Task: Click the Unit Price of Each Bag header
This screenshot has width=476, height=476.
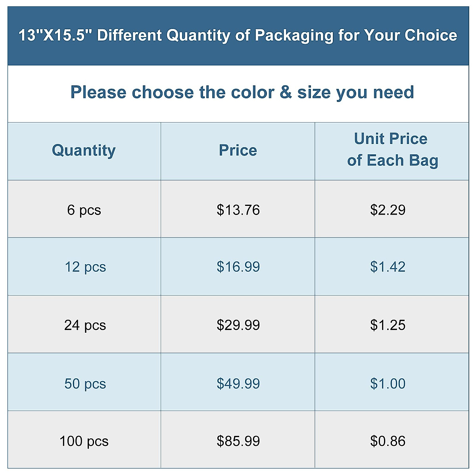Action: click(392, 150)
